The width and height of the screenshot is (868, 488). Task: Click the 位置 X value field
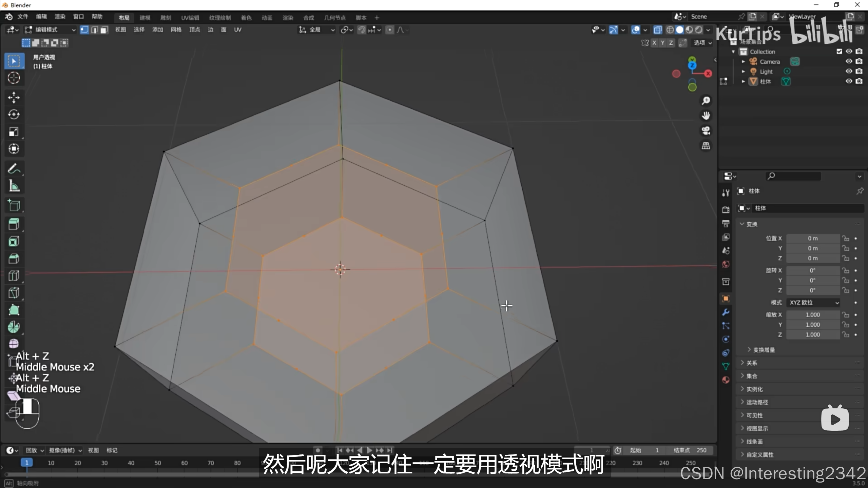point(813,239)
